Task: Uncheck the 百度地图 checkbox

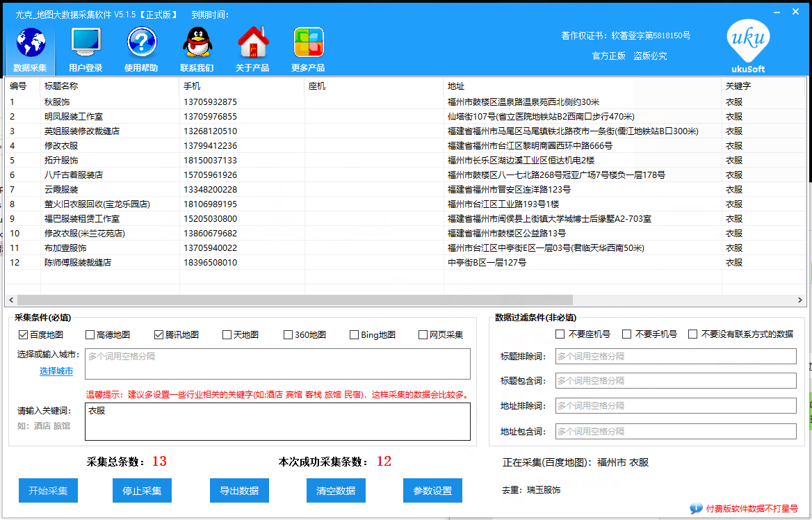Action: click(x=23, y=335)
